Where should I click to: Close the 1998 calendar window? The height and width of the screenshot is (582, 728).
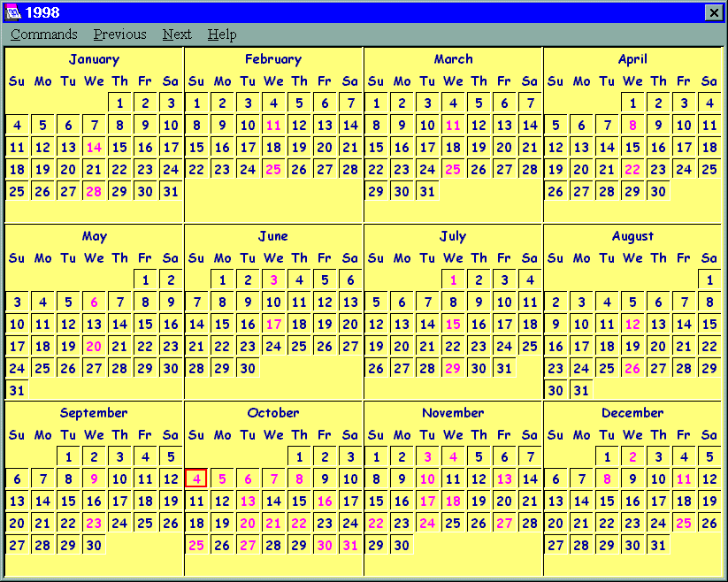[x=713, y=12]
